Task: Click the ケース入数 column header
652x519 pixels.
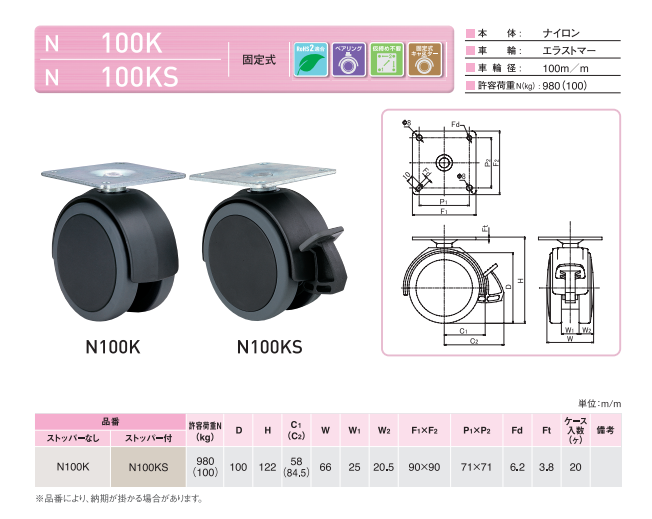Action: pos(575,430)
